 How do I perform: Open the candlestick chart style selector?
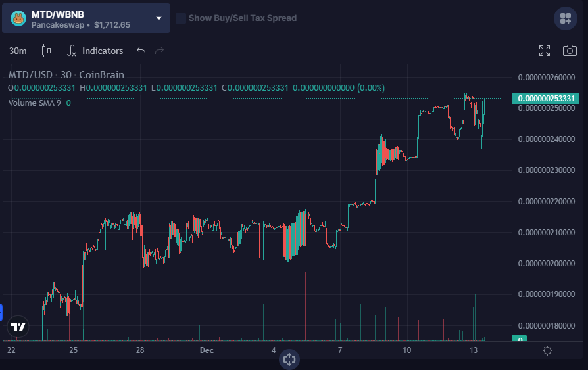click(x=46, y=51)
